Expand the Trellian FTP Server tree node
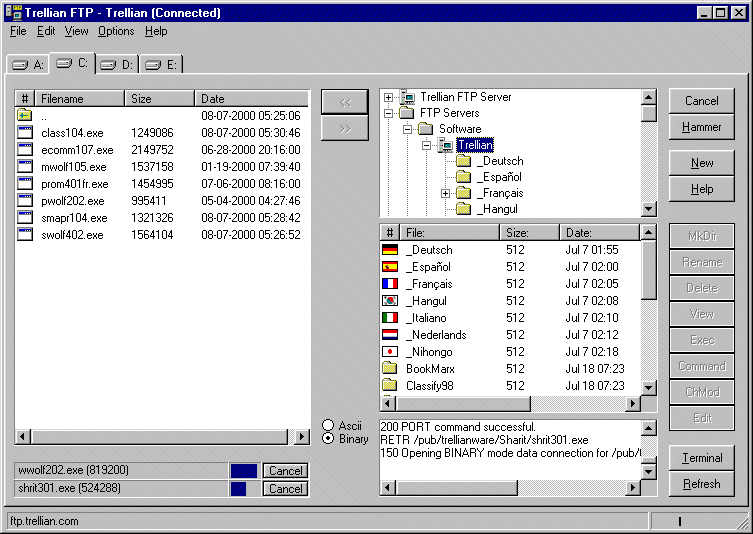 pos(389,97)
